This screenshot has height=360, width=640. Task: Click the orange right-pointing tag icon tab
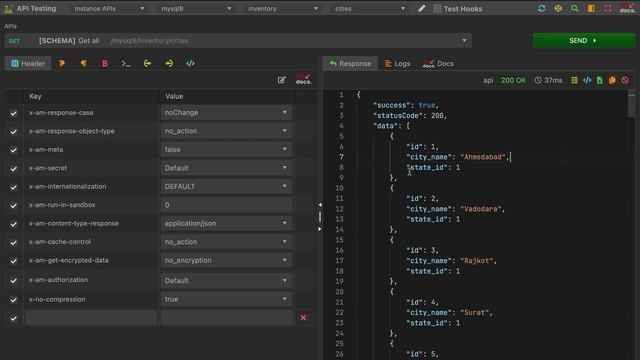(62, 63)
